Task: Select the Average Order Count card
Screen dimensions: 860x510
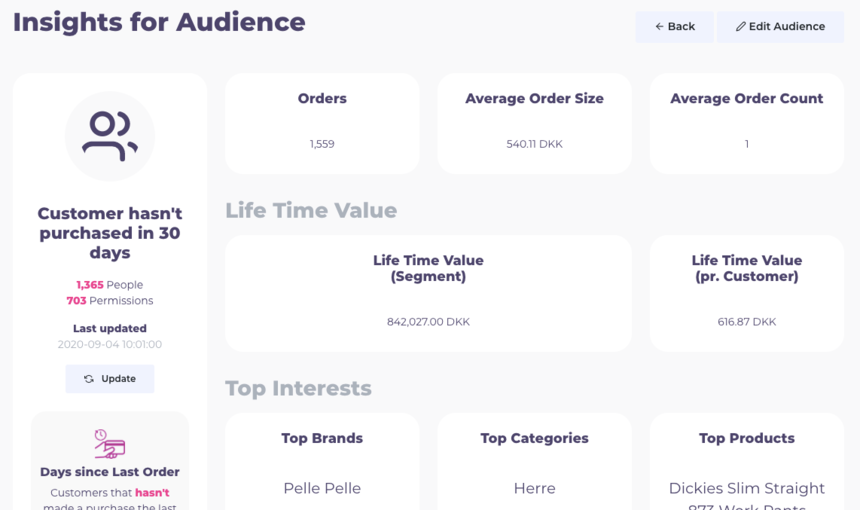Action: point(746,123)
